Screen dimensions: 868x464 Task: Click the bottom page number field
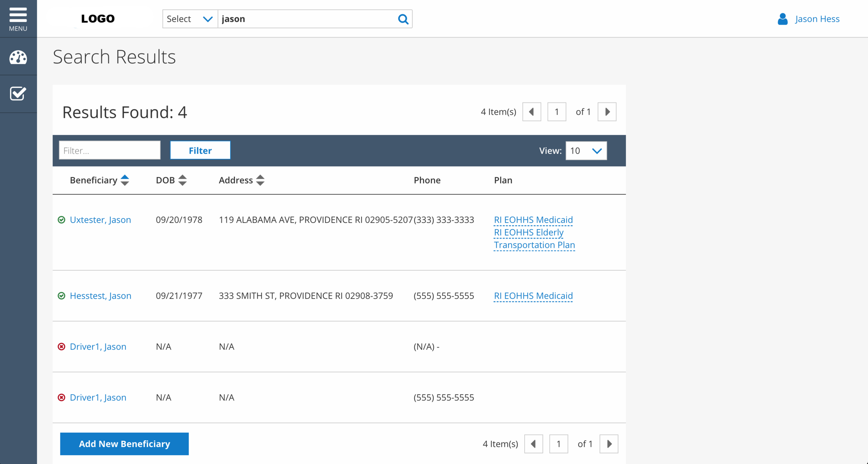pos(559,444)
